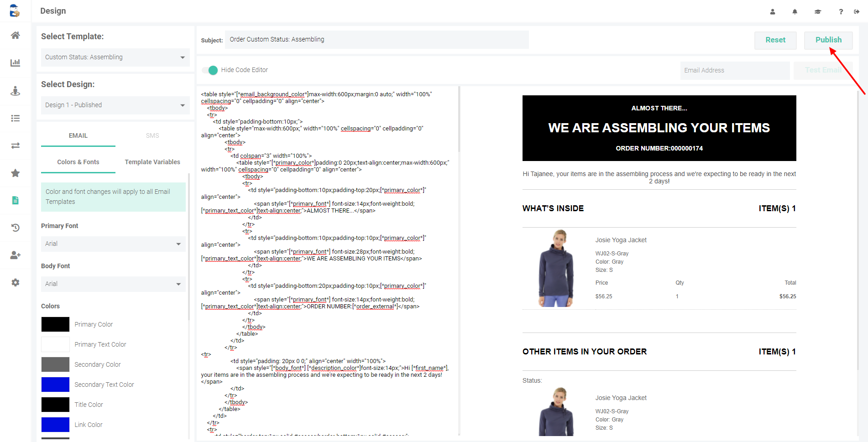The height and width of the screenshot is (442, 868).
Task: Open the notifications bell icon
Action: (x=795, y=12)
